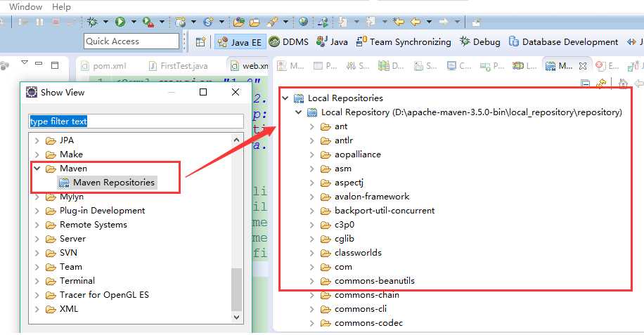Click the Open Perspective icon
644x335 pixels.
point(200,41)
